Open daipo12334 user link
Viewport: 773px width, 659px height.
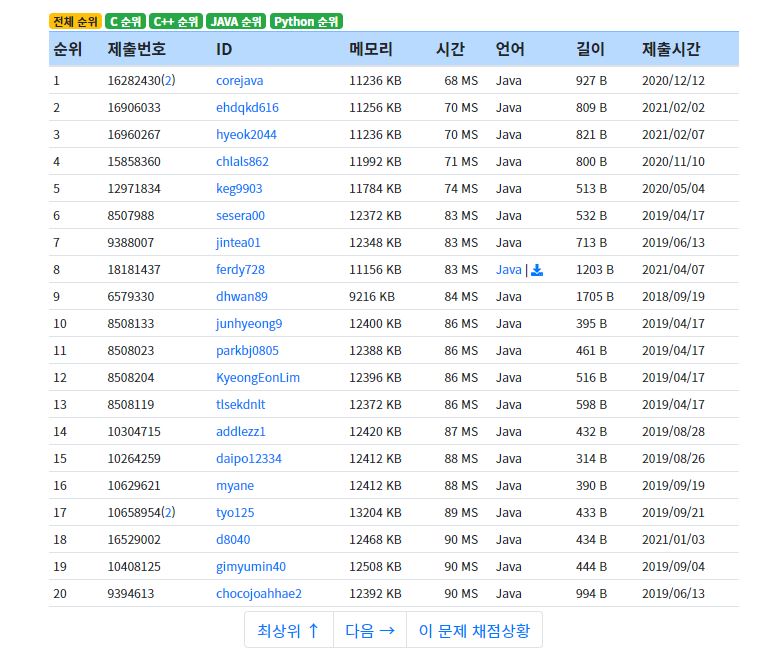click(249, 459)
